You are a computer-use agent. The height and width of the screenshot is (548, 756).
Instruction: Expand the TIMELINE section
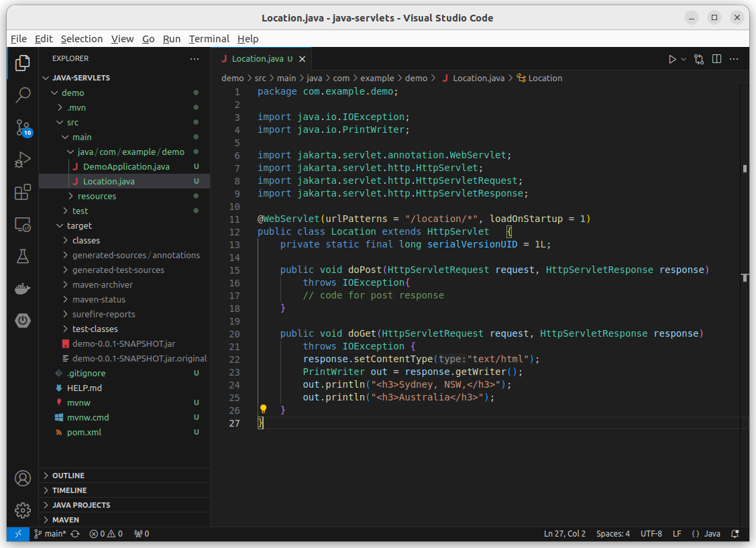[124, 490]
